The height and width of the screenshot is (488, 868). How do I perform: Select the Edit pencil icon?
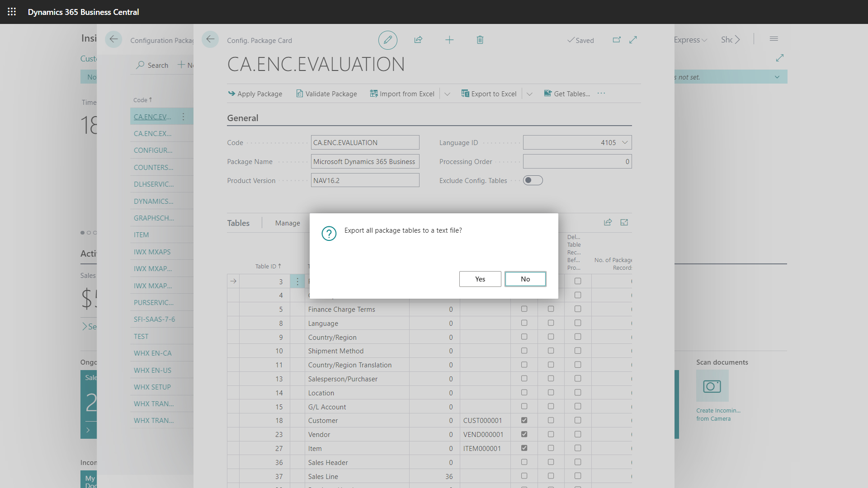(x=387, y=40)
